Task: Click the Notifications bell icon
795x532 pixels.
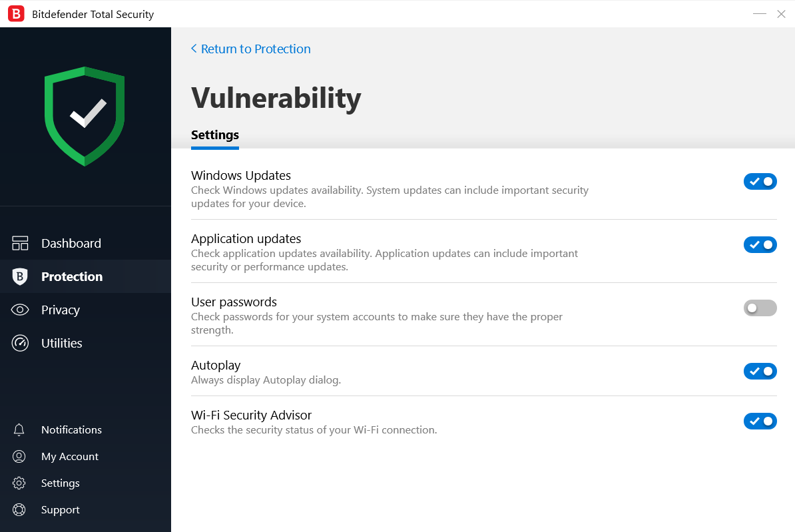Action: click(19, 429)
